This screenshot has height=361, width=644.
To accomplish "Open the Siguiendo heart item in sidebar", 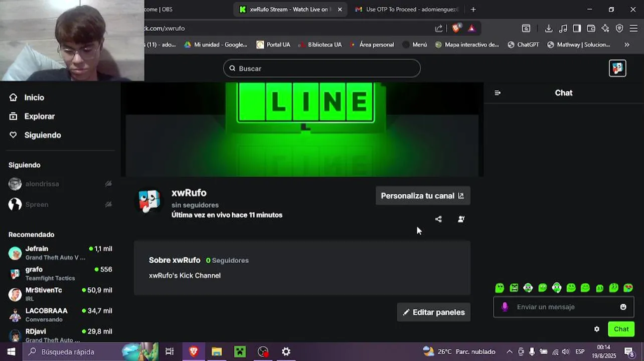I will pyautogui.click(x=35, y=135).
